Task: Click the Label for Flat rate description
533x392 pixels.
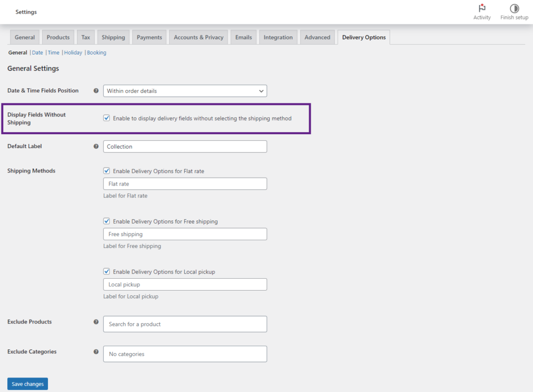Action: pos(125,196)
